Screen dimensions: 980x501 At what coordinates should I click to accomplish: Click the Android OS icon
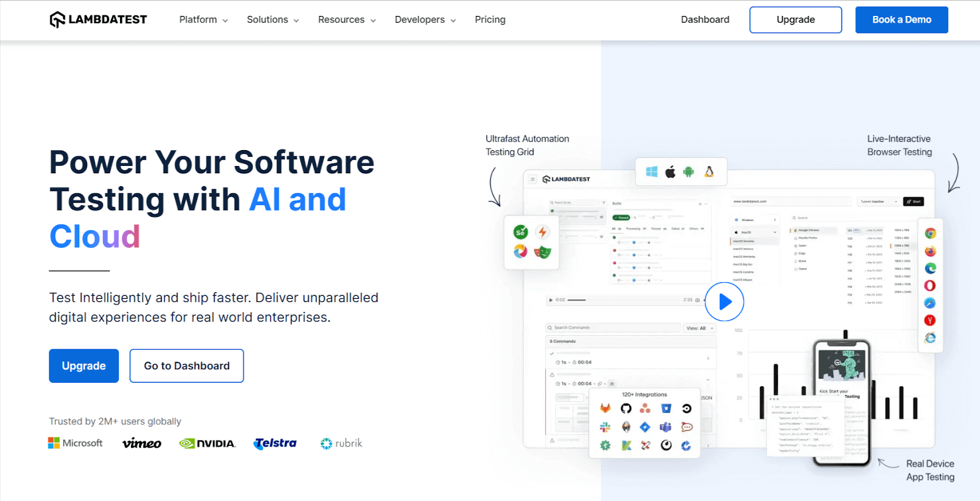pos(688,172)
